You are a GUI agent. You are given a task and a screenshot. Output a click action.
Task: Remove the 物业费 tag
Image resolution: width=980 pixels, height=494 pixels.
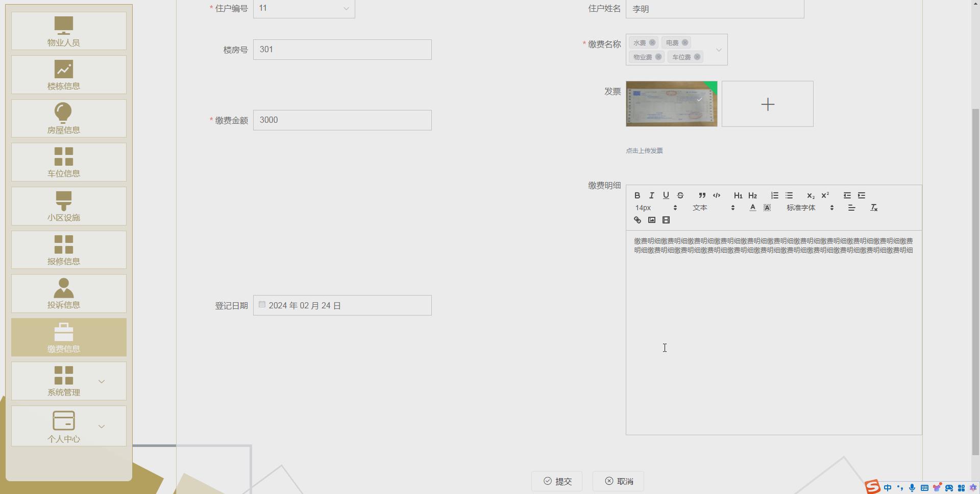pyautogui.click(x=658, y=57)
